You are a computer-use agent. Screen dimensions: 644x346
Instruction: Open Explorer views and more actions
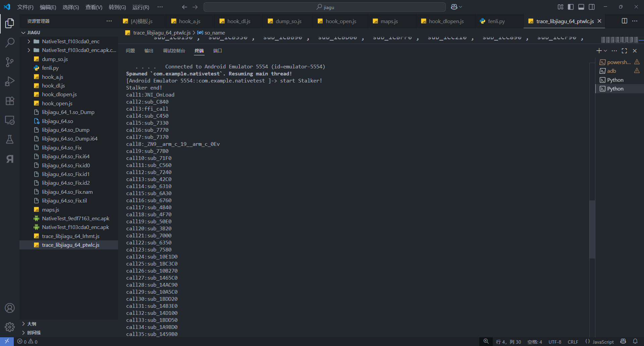[109, 21]
